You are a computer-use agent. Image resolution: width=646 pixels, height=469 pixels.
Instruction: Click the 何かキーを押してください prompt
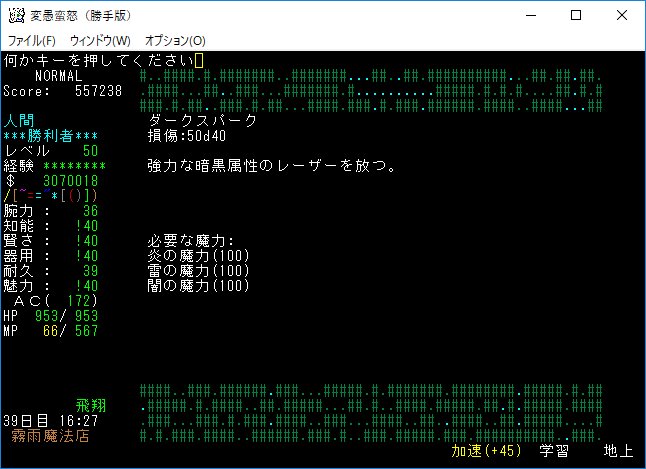(x=98, y=61)
